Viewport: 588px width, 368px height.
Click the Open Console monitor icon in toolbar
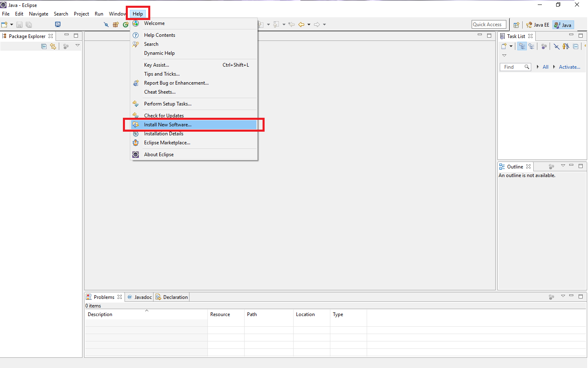click(x=58, y=25)
